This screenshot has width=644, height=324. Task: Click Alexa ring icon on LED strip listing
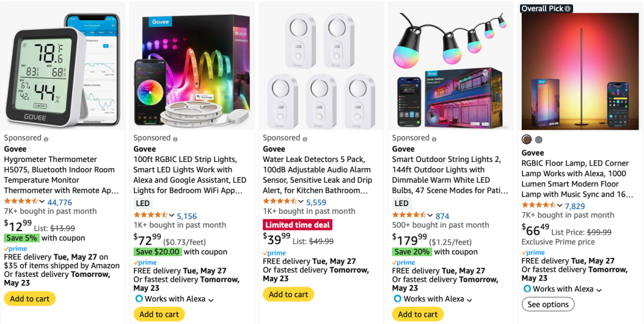point(139,299)
